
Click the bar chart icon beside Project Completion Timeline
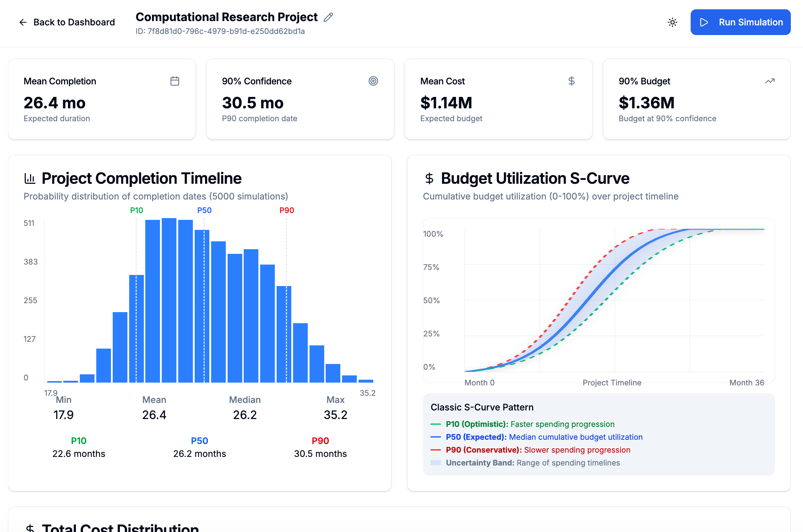[30, 178]
